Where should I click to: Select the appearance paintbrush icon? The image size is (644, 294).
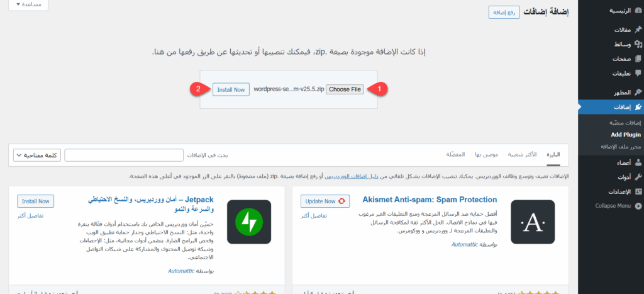(x=638, y=92)
